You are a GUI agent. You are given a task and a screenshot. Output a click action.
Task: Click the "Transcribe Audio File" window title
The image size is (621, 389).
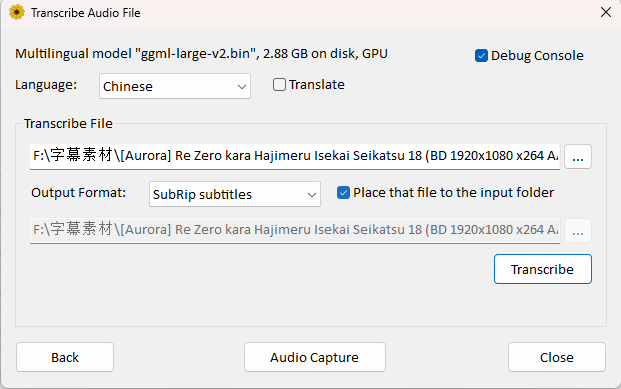click(x=86, y=13)
